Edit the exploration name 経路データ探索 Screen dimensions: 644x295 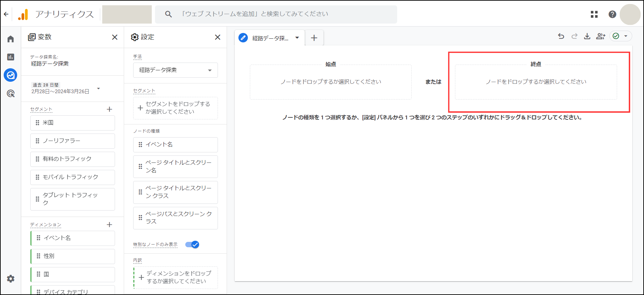(50, 64)
